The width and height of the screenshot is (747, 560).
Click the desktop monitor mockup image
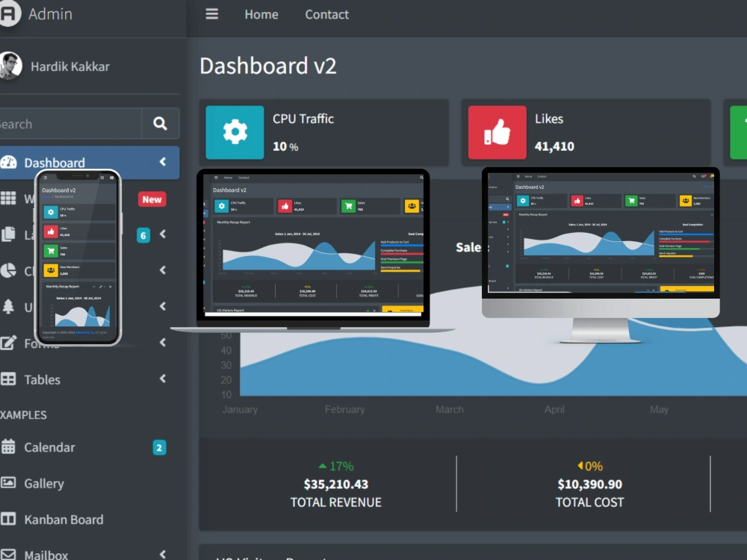click(601, 255)
